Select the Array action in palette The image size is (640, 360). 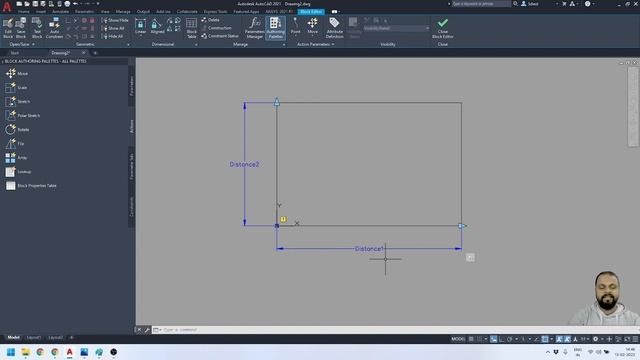(x=16, y=158)
